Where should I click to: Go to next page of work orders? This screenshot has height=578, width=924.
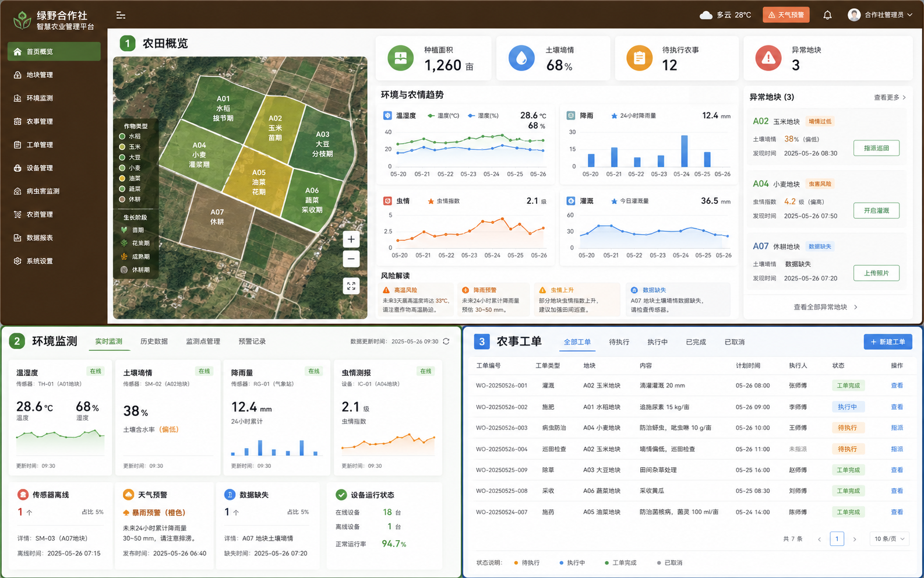point(855,539)
